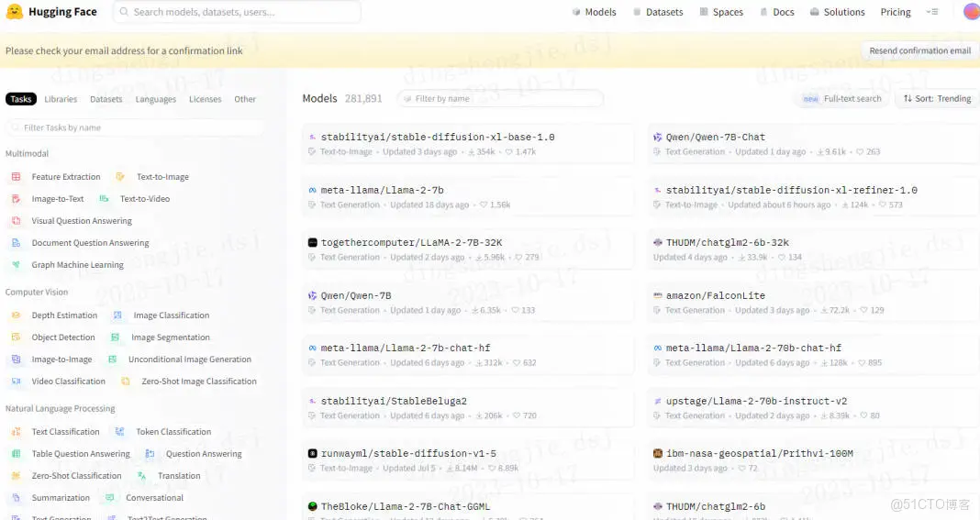Screen dimensions: 980x520
Task: Switch to the Languages filter tab
Action: (x=156, y=99)
